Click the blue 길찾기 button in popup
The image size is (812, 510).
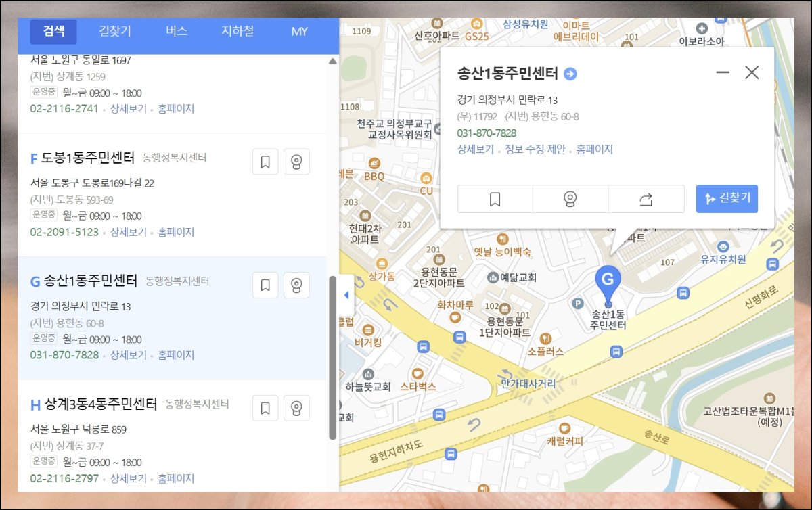pyautogui.click(x=727, y=199)
